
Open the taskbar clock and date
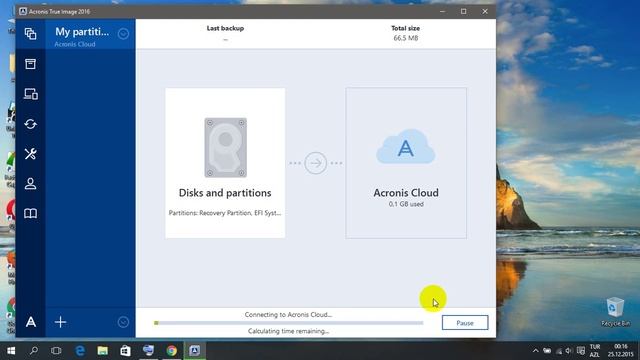(x=620, y=351)
